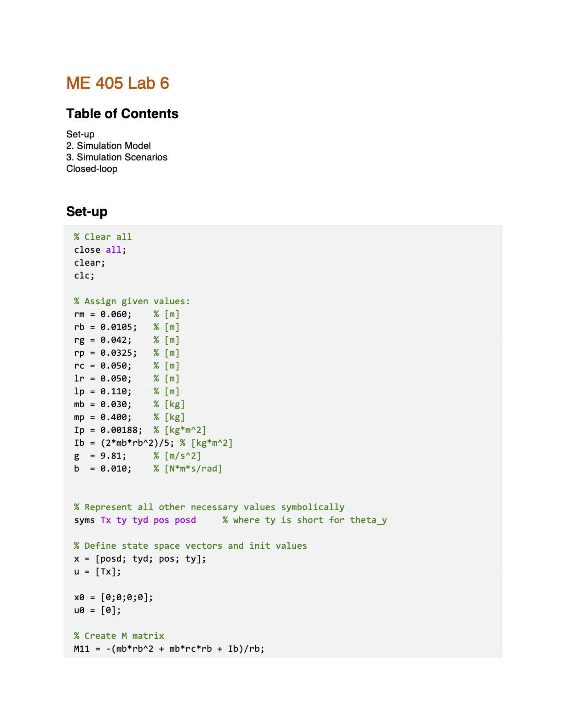Click the 'x = [posd; tyd; pos; ty];' line
This screenshot has width=563, height=728.
pos(140,558)
